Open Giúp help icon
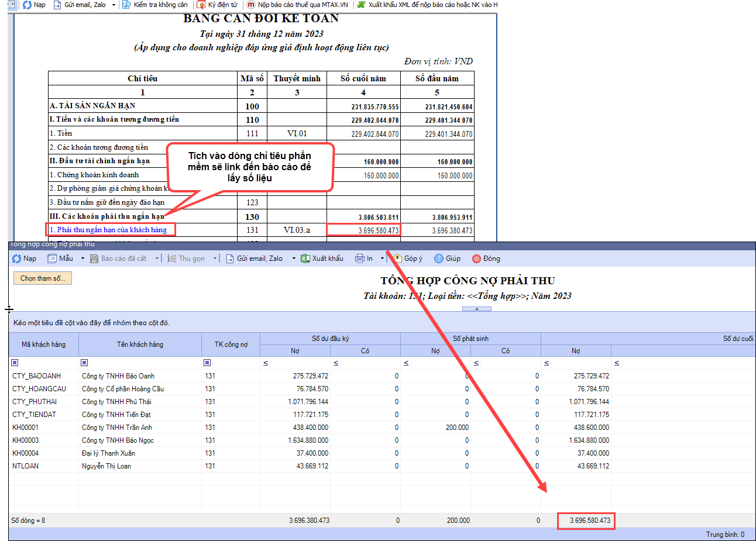The image size is (756, 541). [x=439, y=259]
